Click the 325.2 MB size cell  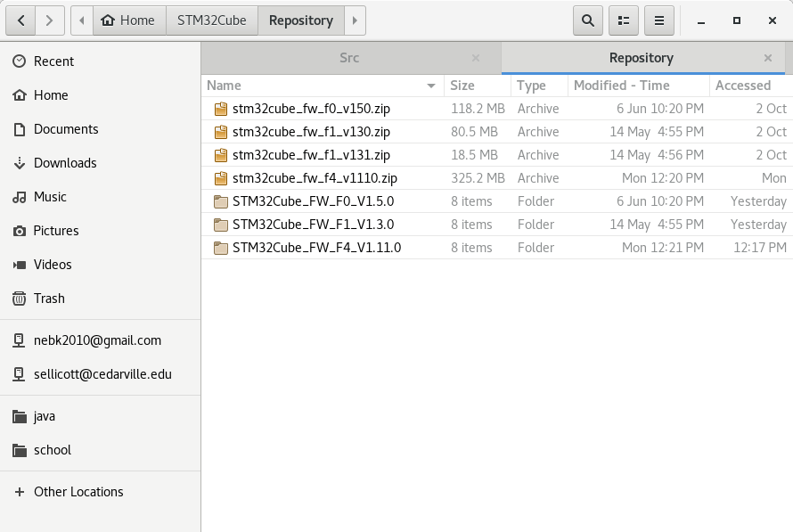point(478,178)
